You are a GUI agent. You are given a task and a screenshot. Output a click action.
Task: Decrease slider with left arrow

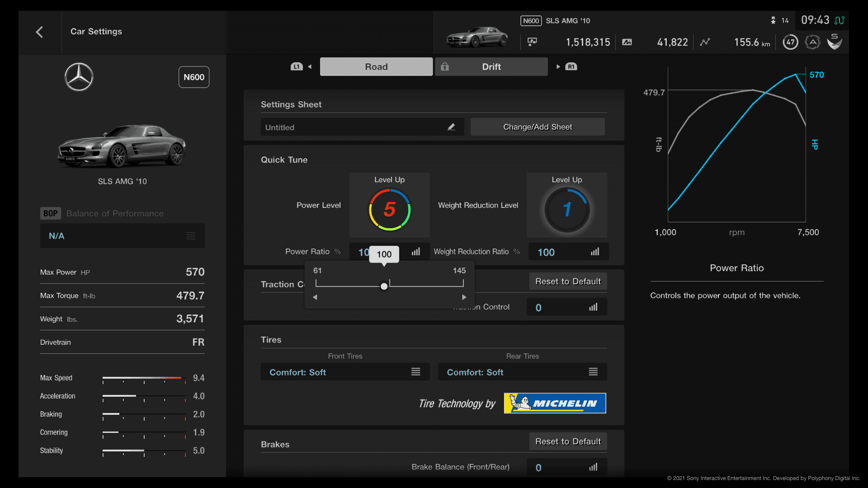click(315, 297)
